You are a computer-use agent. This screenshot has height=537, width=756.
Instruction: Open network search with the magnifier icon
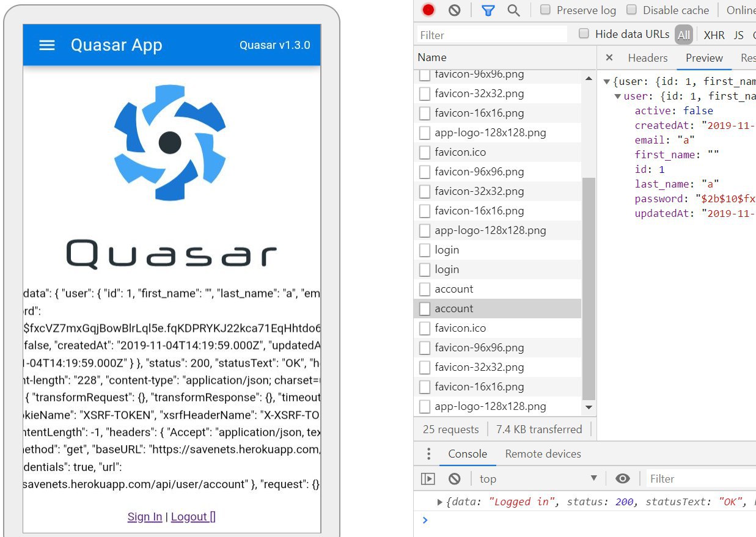tap(514, 10)
